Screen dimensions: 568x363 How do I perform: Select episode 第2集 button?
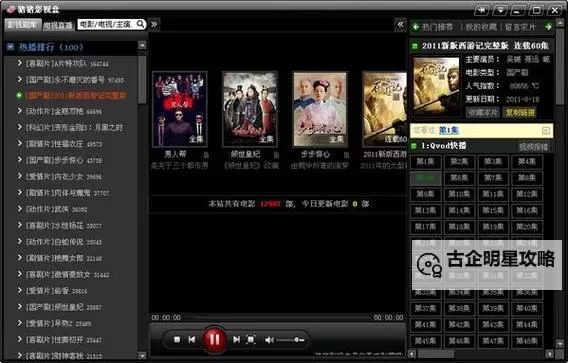pyautogui.click(x=459, y=162)
